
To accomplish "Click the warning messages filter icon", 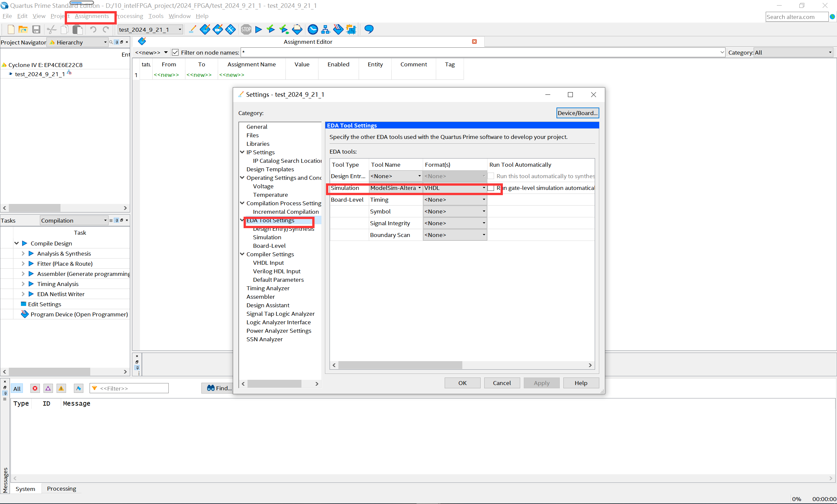I will [61, 388].
